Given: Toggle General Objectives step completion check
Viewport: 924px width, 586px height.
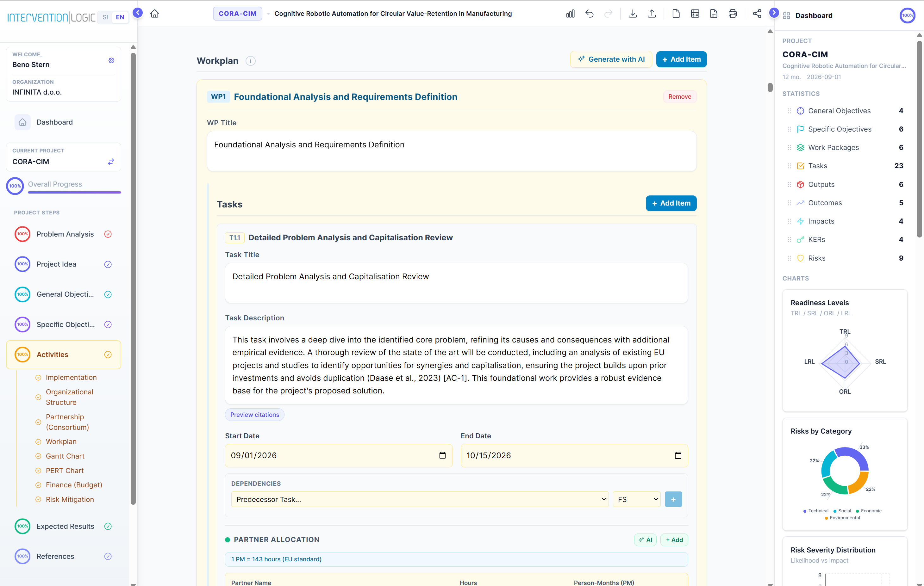Looking at the screenshot, I should pos(108,294).
